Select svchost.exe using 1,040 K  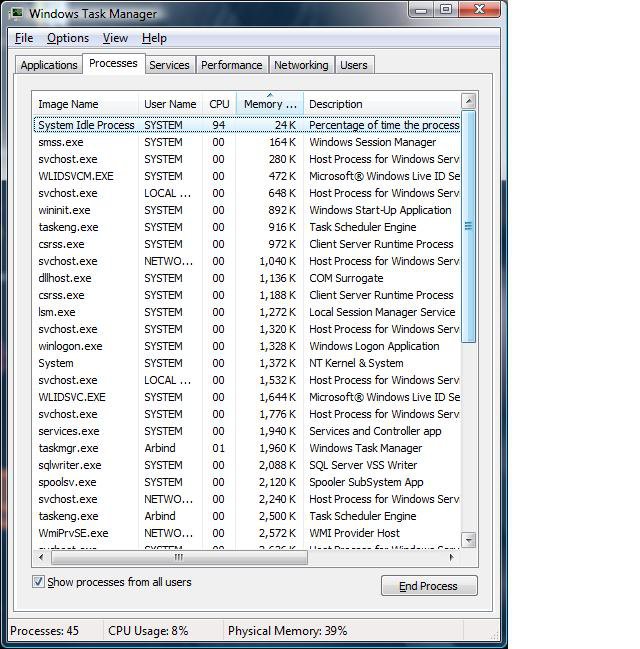247,261
